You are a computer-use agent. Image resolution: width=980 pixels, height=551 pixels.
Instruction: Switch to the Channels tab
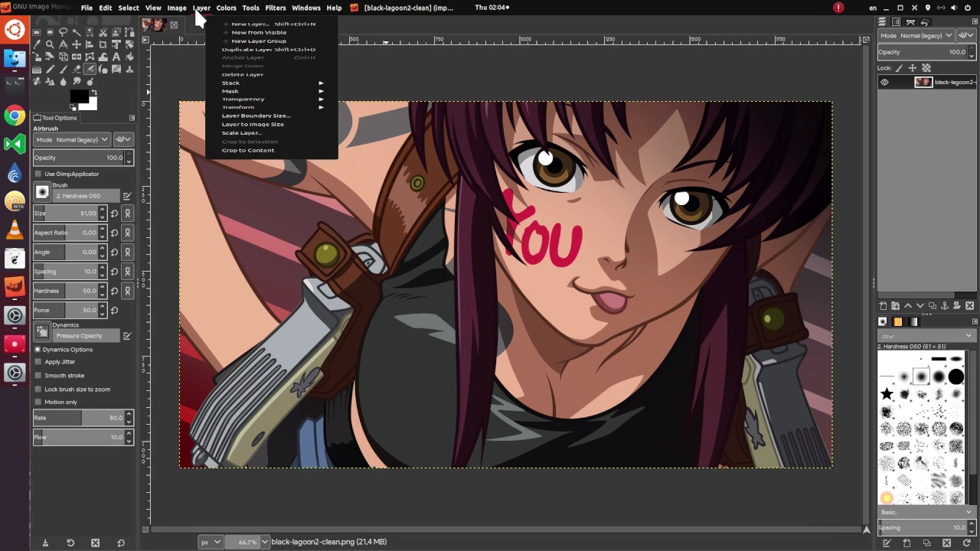tap(896, 22)
